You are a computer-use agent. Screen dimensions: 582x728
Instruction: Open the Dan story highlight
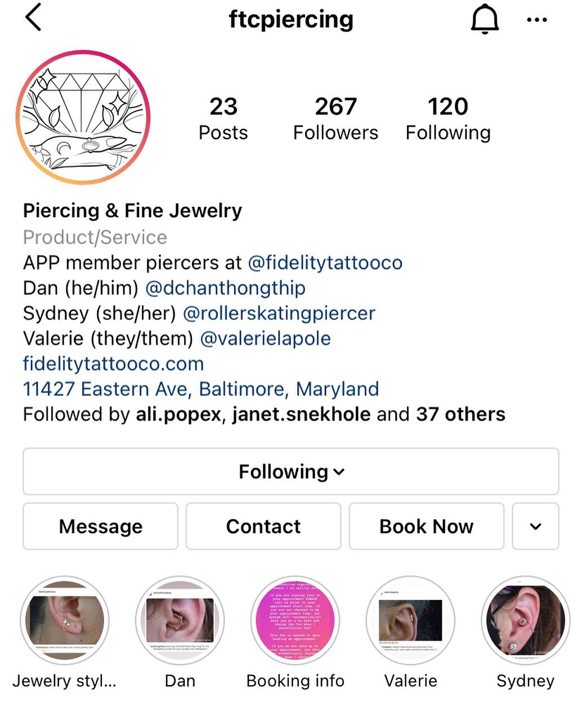tap(180, 620)
